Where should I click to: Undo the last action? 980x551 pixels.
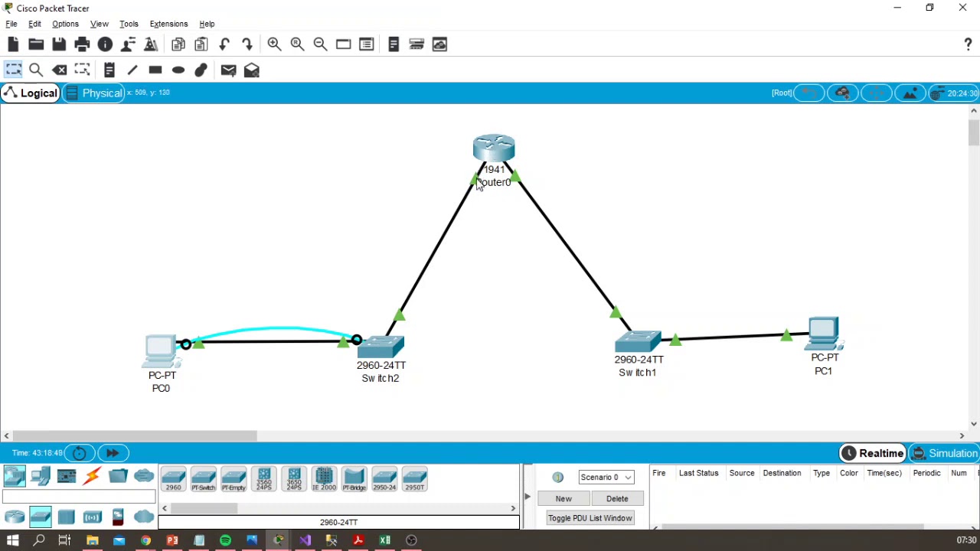tap(224, 44)
